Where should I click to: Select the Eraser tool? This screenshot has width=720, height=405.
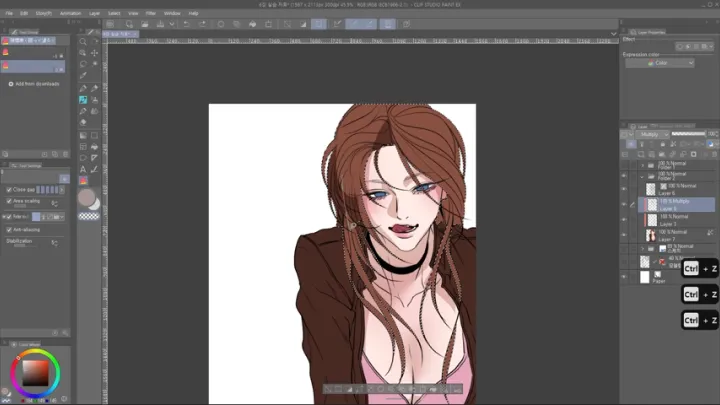(83, 123)
